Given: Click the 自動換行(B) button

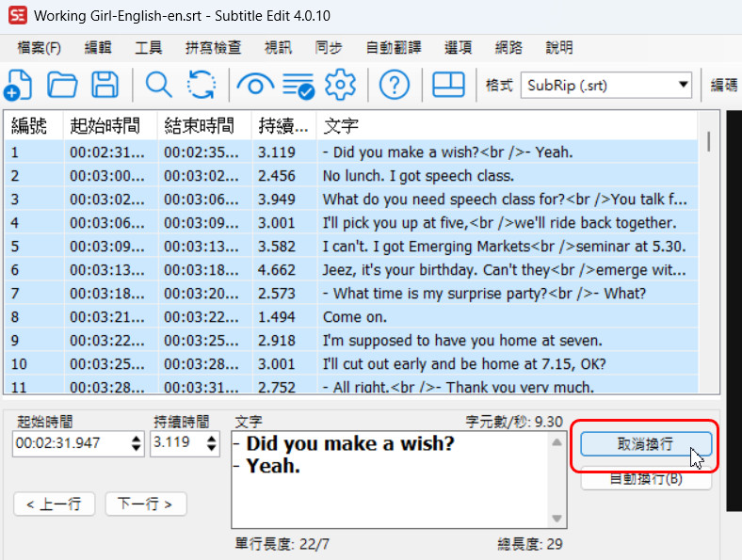Looking at the screenshot, I should click(x=645, y=479).
